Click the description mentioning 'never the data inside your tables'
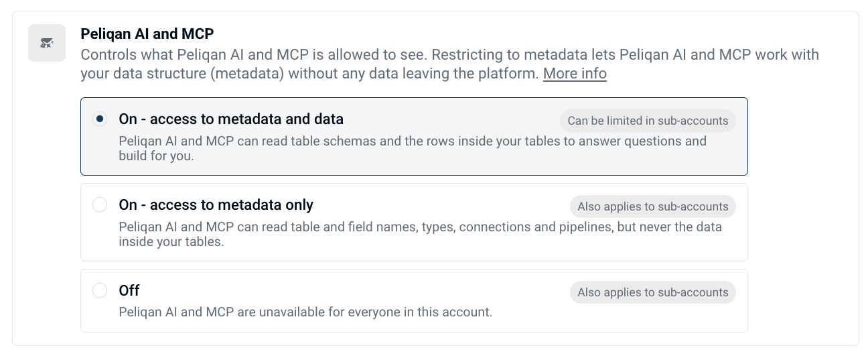Viewport: 868px width, 362px height. (421, 234)
